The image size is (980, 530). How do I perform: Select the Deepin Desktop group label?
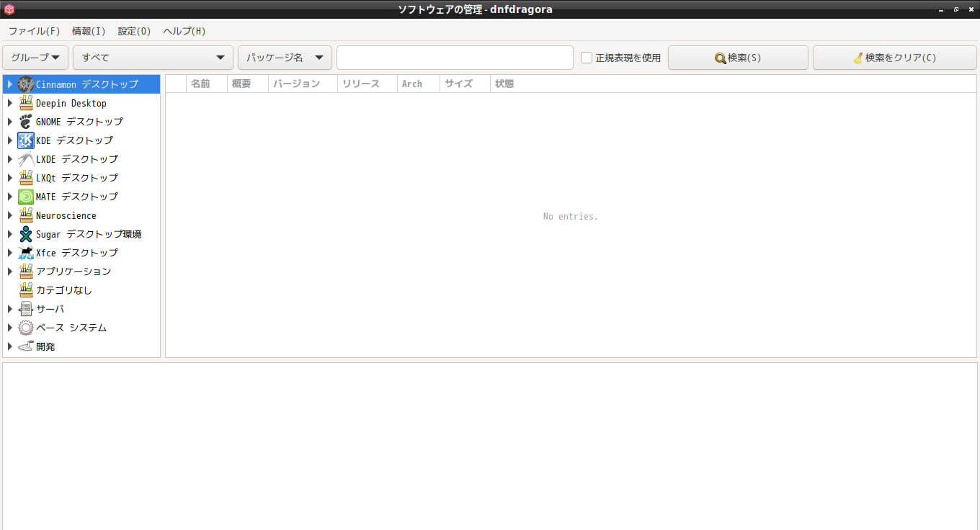[71, 103]
